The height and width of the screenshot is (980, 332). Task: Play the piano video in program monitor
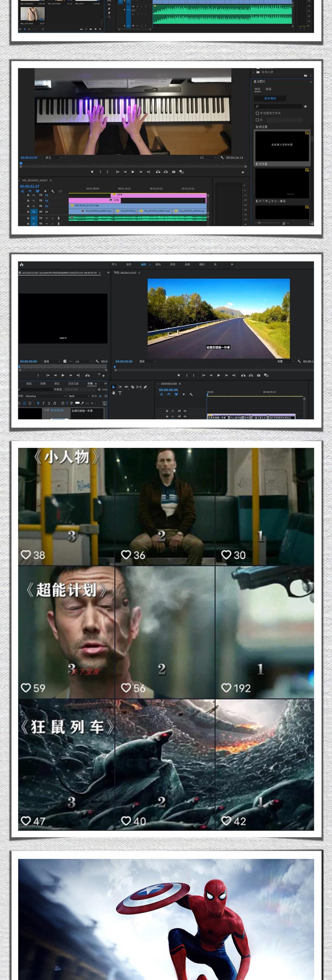[x=133, y=172]
